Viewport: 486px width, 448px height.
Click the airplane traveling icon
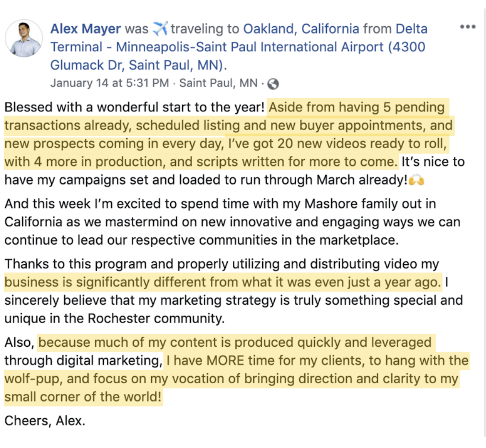point(160,29)
